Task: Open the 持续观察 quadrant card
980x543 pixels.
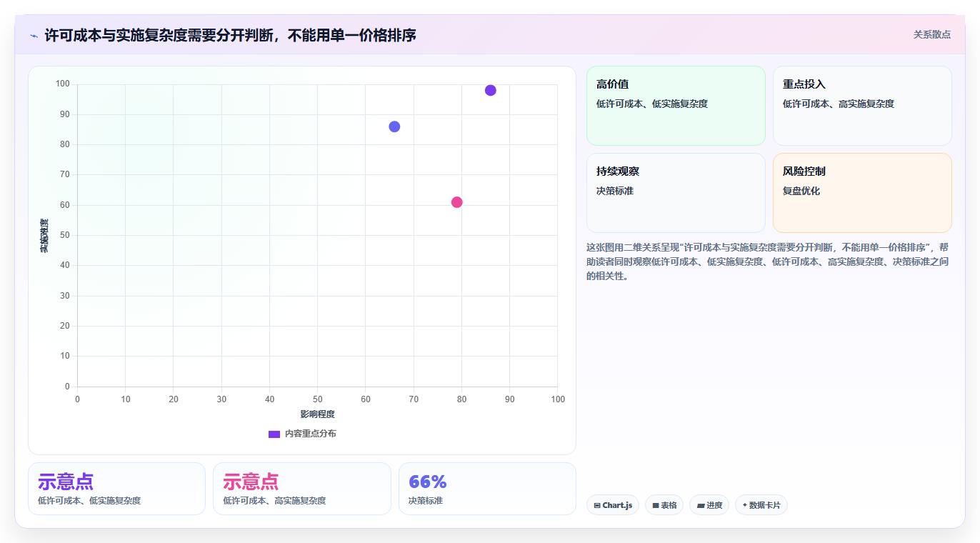Action: point(676,193)
